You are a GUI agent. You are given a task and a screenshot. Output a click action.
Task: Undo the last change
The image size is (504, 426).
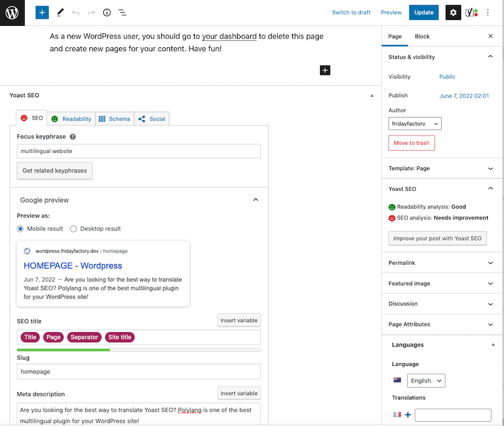pyautogui.click(x=76, y=13)
